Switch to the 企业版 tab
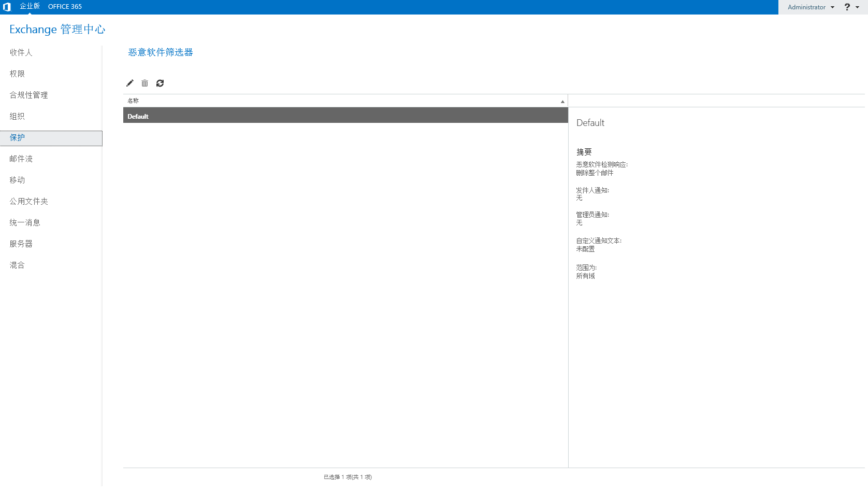The height and width of the screenshot is (493, 868). tap(30, 6)
